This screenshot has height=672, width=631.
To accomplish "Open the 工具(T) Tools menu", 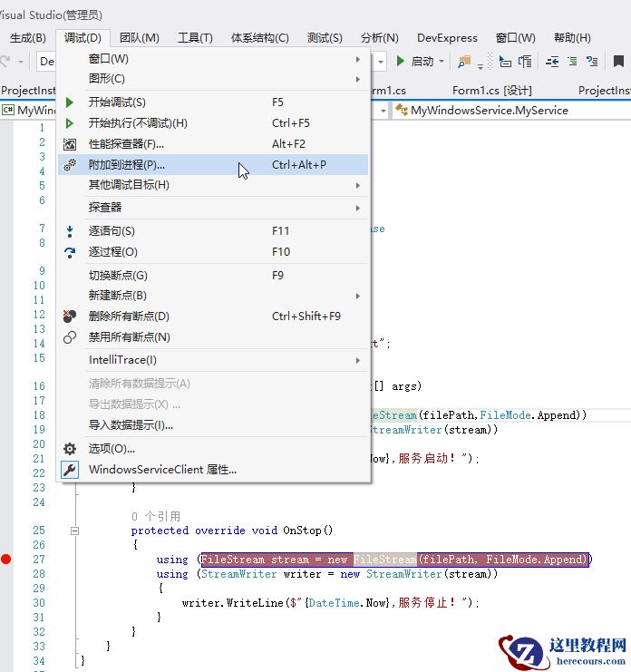I will coord(195,38).
